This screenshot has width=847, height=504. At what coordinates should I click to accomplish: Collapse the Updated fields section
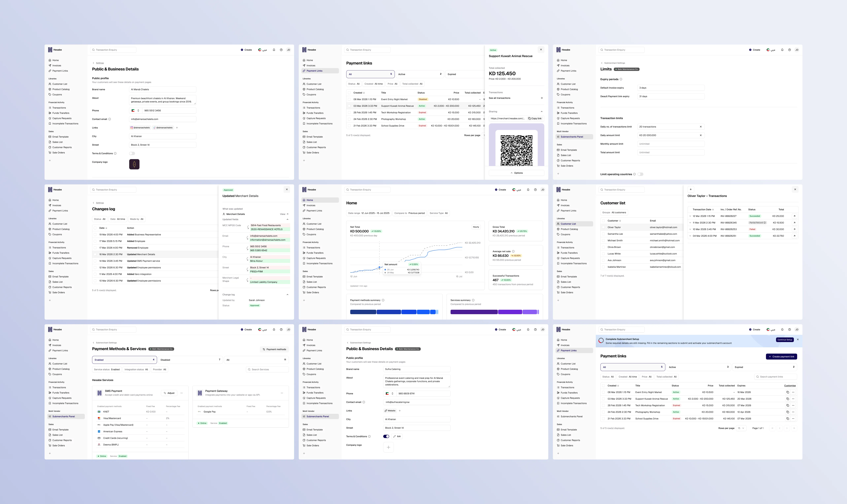(x=288, y=219)
